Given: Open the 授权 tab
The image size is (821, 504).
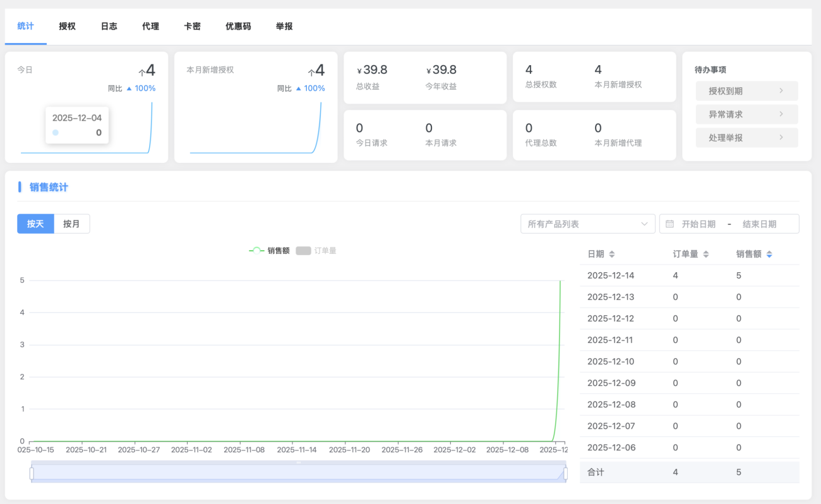Looking at the screenshot, I should tap(67, 27).
